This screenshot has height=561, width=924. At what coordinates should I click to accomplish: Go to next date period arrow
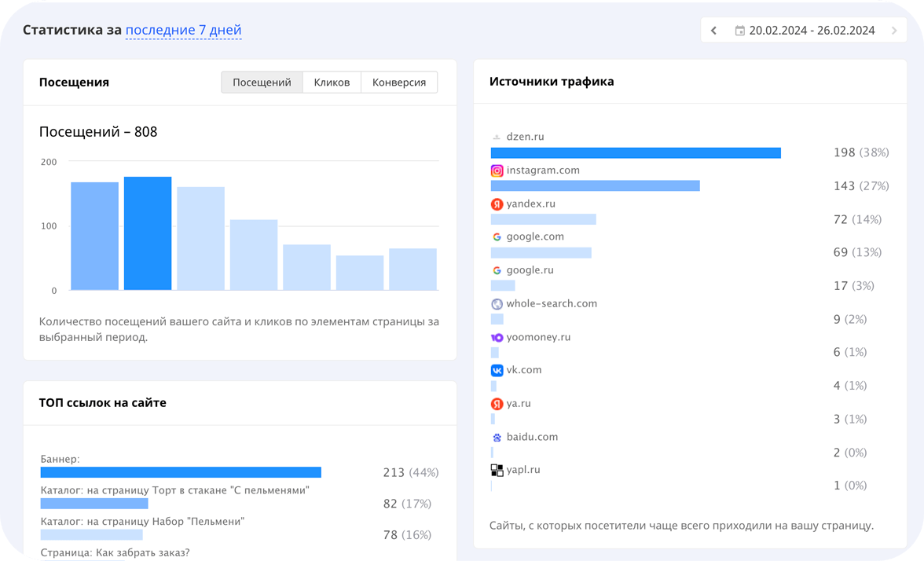(x=894, y=31)
